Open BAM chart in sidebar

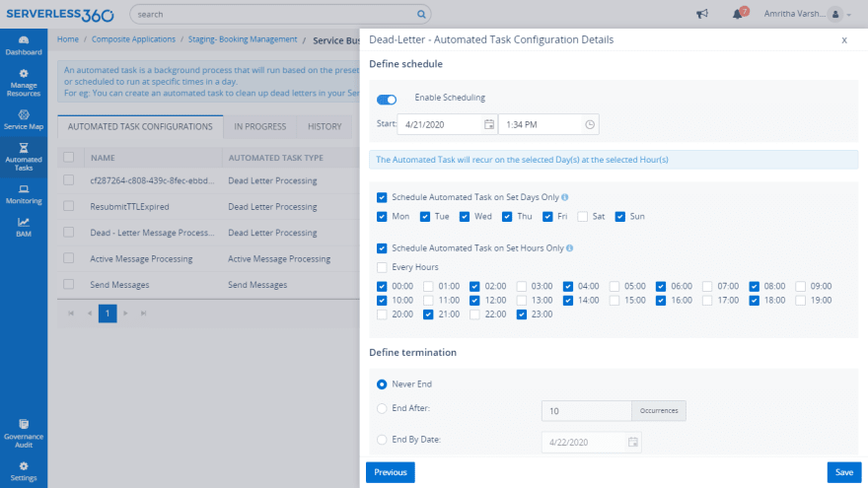(x=24, y=227)
